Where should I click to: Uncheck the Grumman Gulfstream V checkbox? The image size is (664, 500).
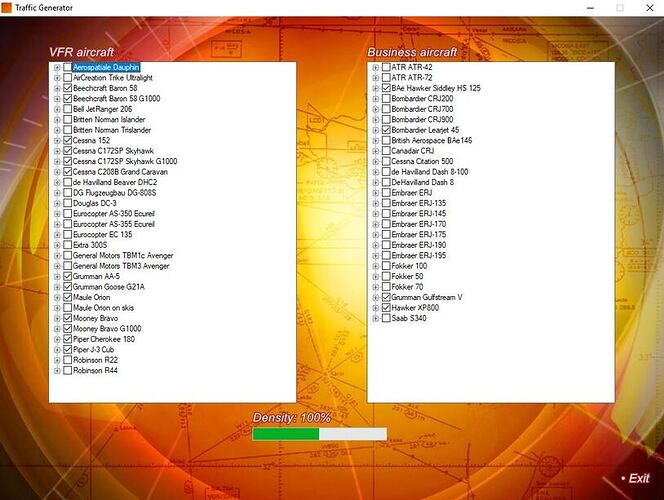click(x=386, y=298)
